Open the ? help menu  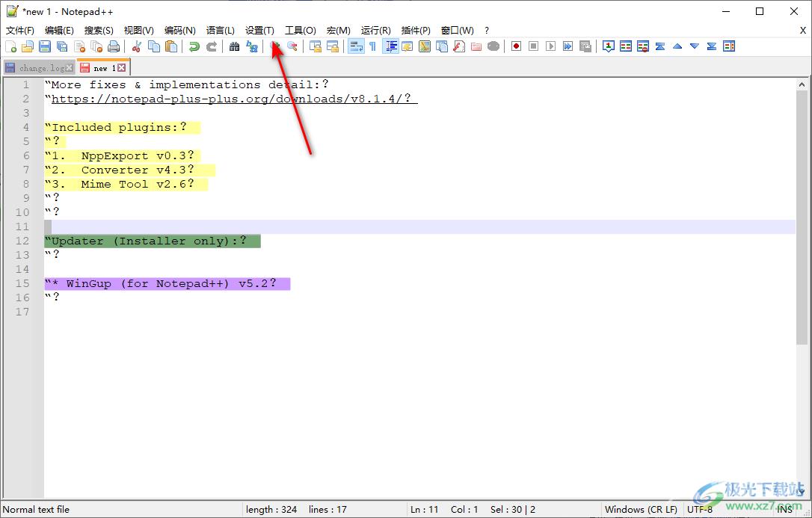coord(487,31)
